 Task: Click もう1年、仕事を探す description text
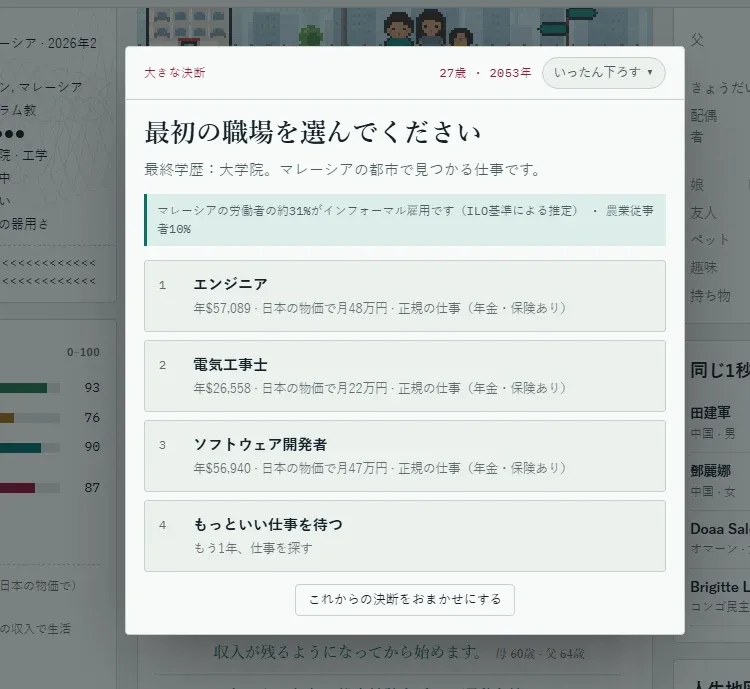[253, 547]
